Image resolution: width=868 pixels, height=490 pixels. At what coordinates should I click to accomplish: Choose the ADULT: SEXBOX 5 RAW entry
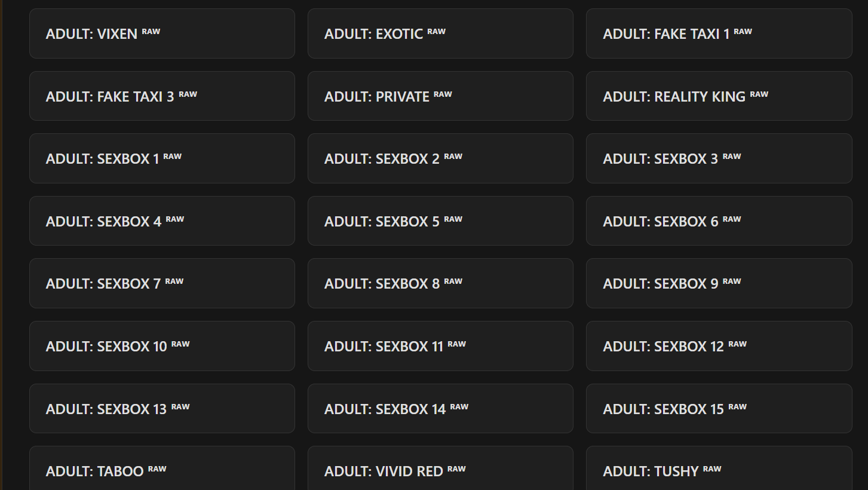click(440, 221)
